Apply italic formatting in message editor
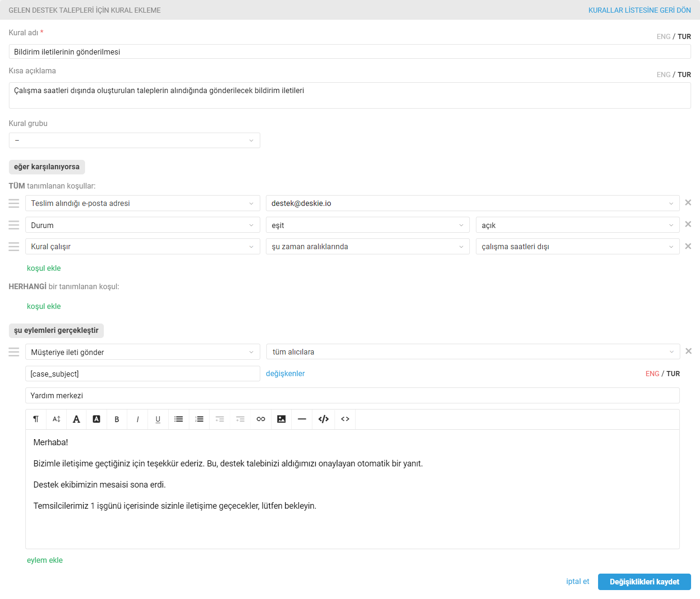The image size is (700, 599). (x=138, y=419)
